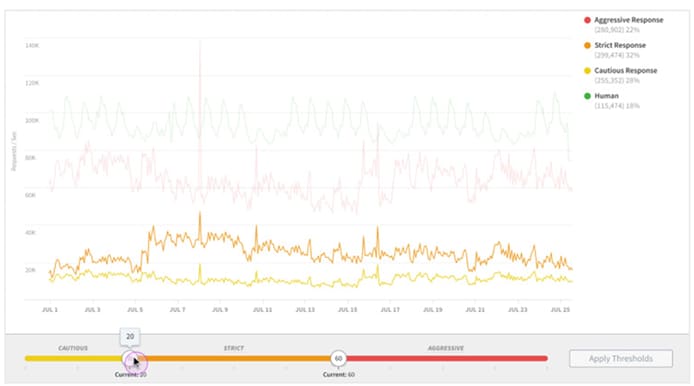This screenshot has width=694, height=386.
Task: Click the Apply Thresholds button
Action: point(621,359)
